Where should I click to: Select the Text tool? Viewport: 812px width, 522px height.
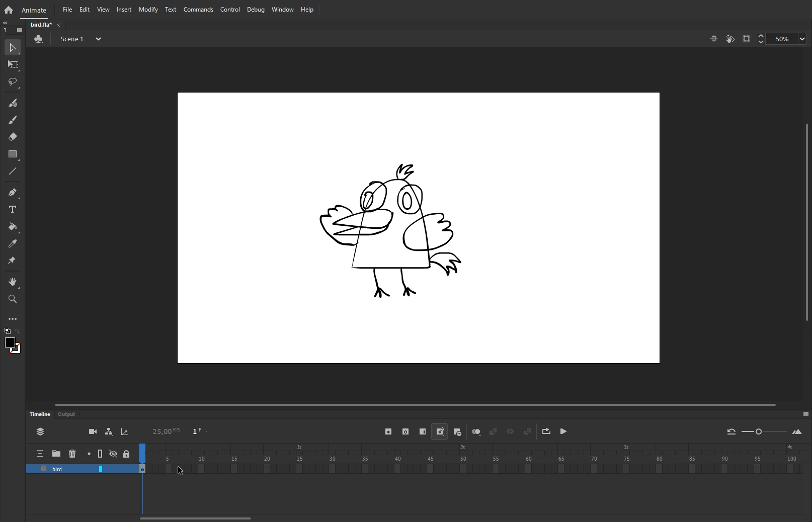(x=13, y=209)
